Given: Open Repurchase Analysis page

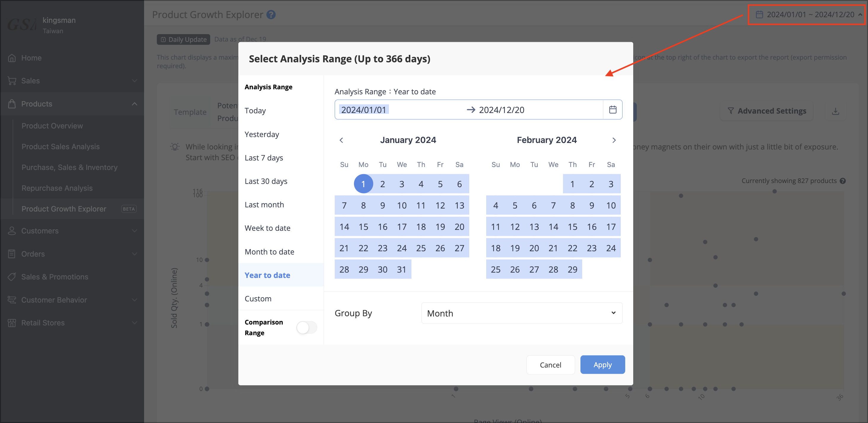Looking at the screenshot, I should (57, 188).
